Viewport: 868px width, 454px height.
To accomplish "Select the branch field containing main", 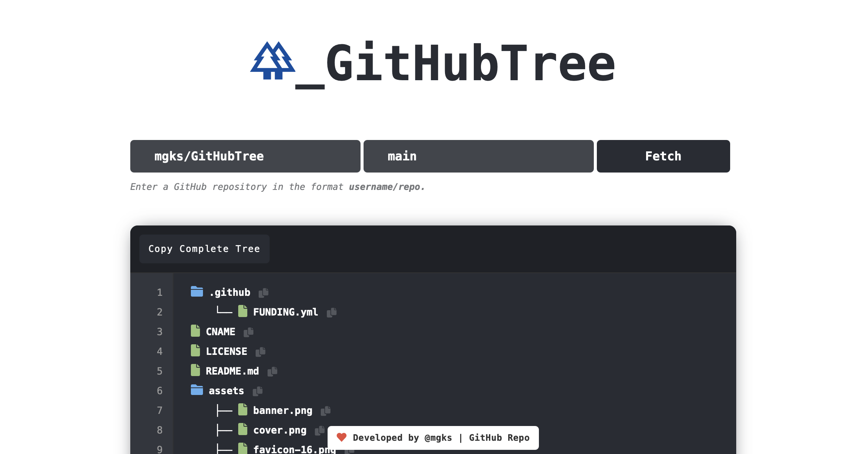I will point(478,156).
